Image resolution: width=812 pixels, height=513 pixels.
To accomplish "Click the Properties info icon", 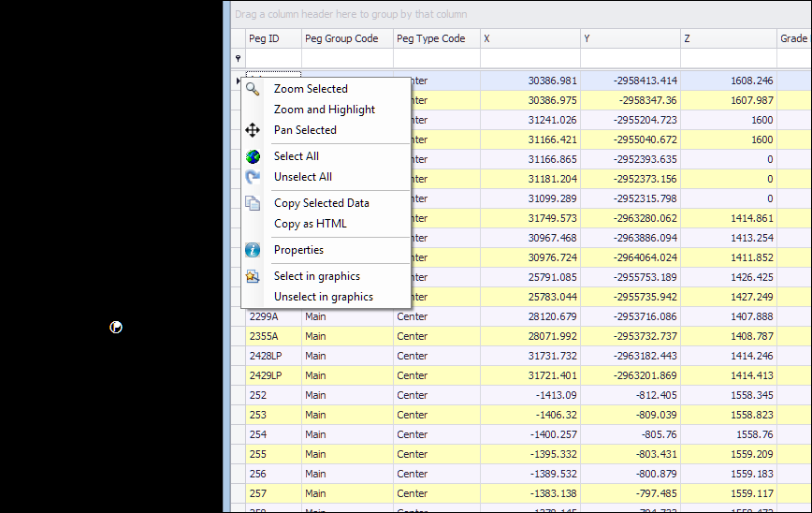I will click(253, 250).
